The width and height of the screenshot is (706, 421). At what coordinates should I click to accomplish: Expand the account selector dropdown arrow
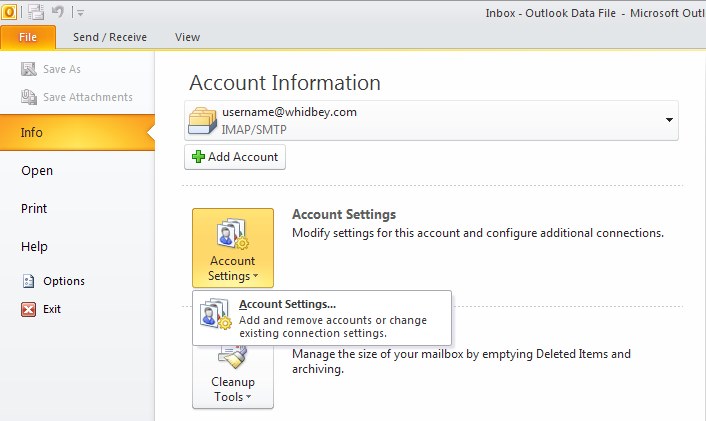669,120
